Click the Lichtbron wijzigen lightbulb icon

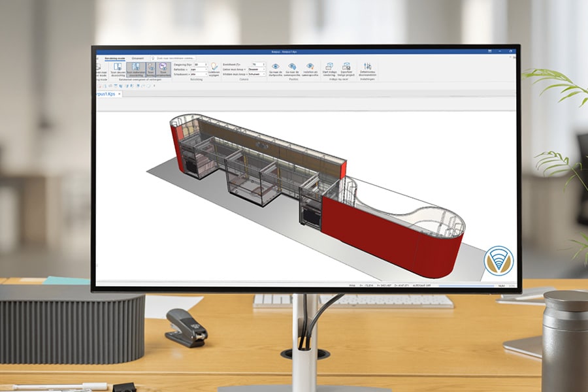point(214,67)
